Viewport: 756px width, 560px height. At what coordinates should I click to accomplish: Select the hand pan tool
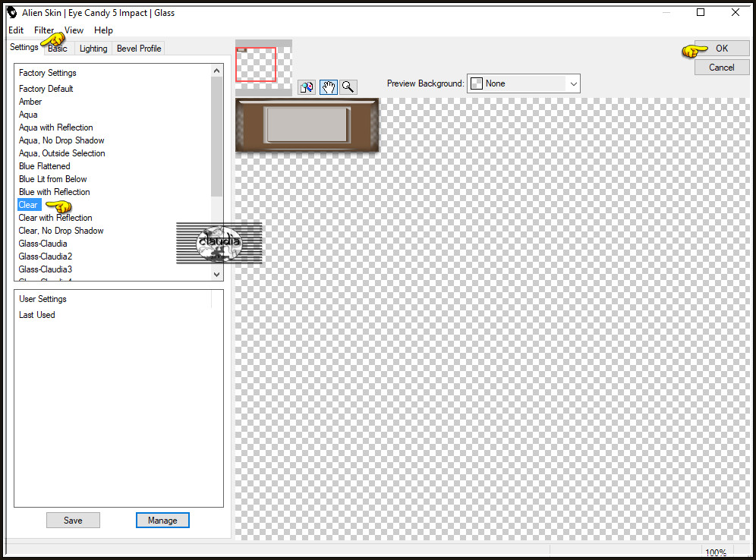(x=329, y=87)
